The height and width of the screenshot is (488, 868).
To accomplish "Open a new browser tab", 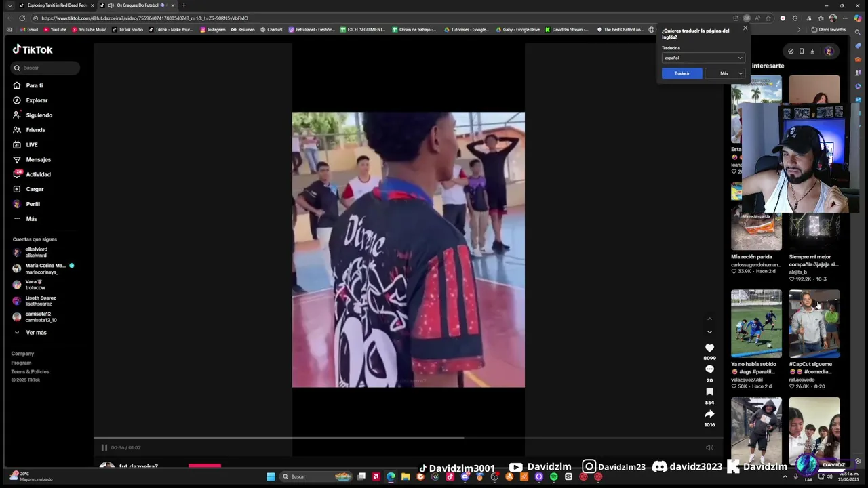I will 184,5.
